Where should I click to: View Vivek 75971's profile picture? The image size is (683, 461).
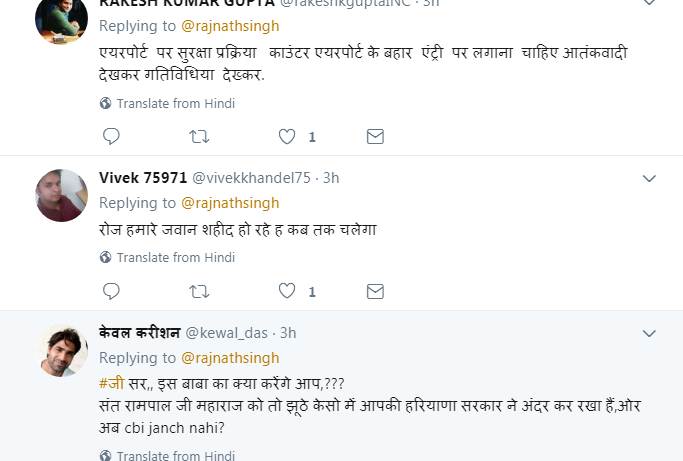61,196
